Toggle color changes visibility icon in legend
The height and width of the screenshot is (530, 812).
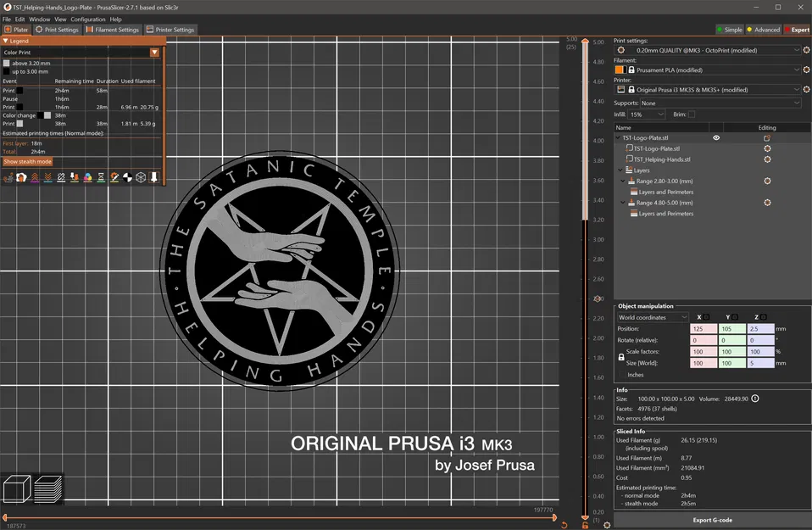87,178
